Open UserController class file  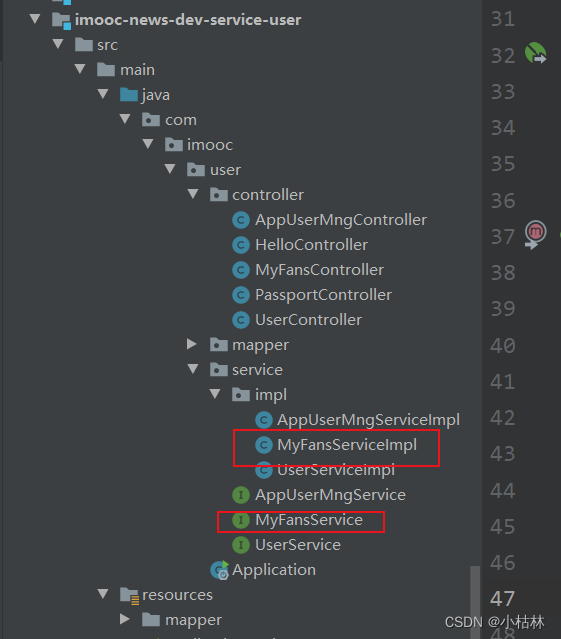(308, 320)
